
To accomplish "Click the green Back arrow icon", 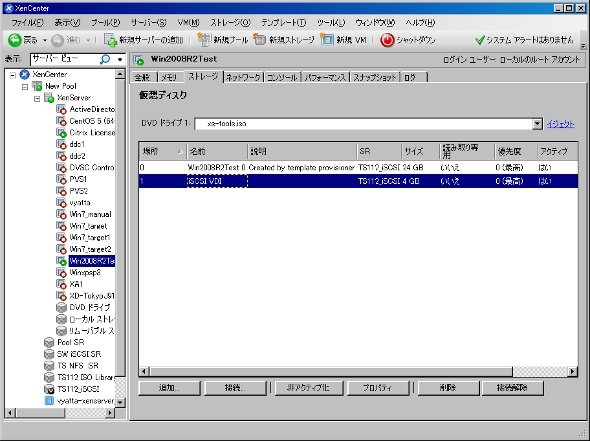I will (15, 40).
